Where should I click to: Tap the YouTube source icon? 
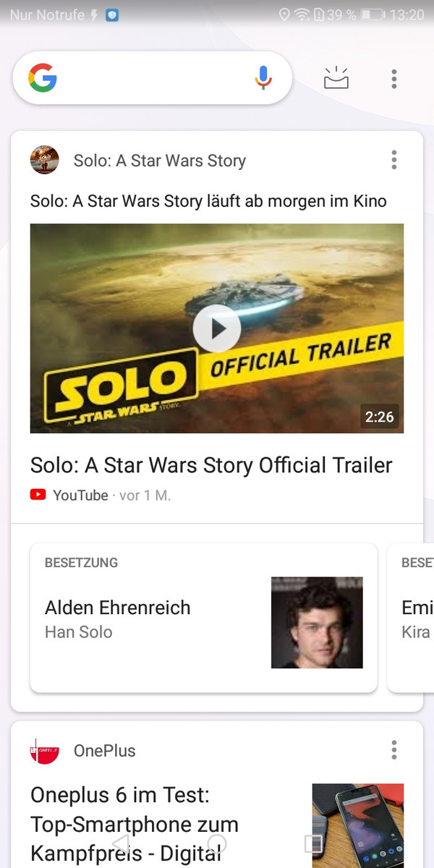(38, 495)
